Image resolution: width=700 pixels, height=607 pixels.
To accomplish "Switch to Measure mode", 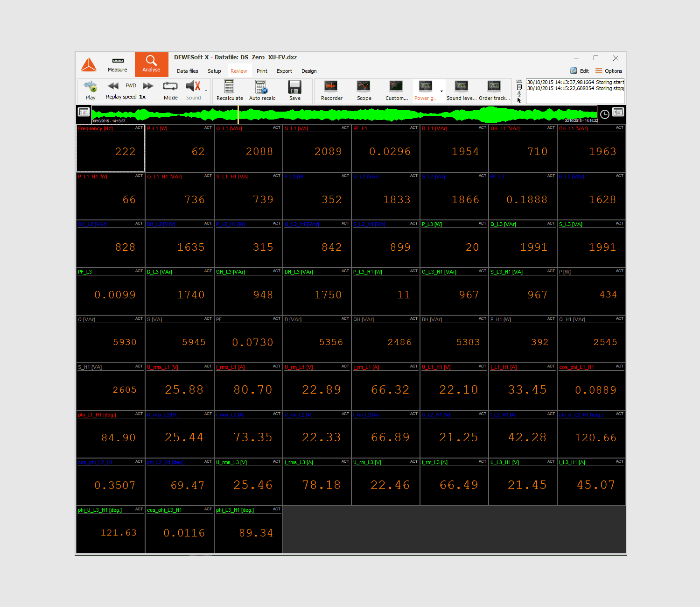I will [x=117, y=65].
